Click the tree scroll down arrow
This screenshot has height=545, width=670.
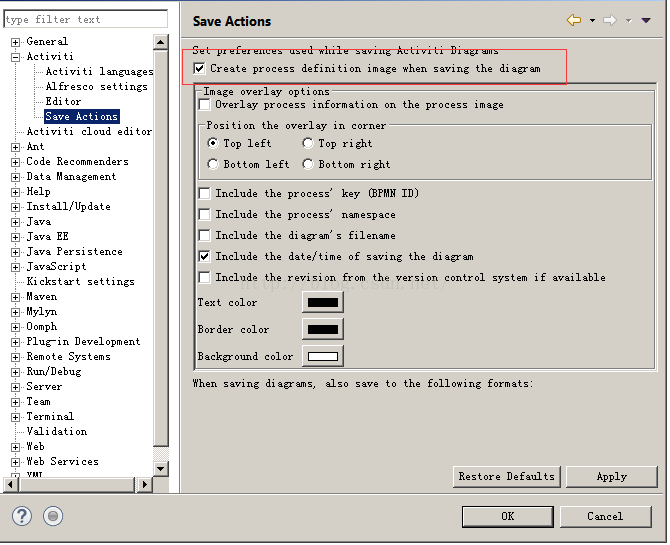tap(161, 469)
